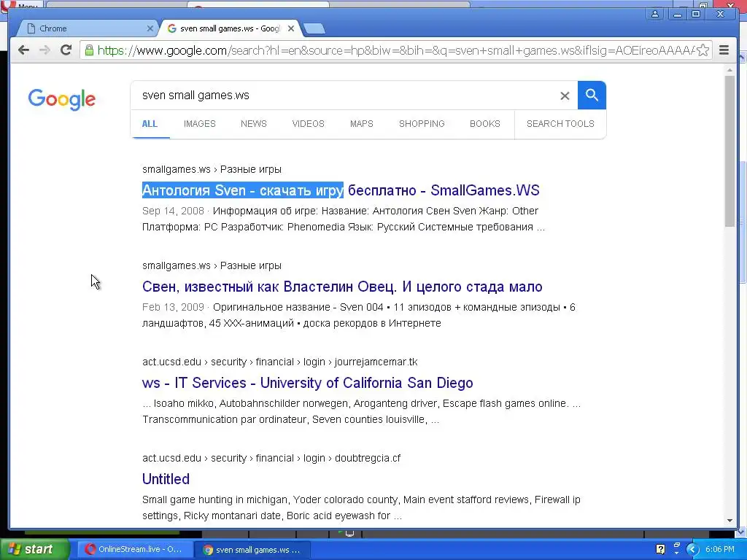
Task: Open the 'Untitled' search result link
Action: [x=166, y=479]
